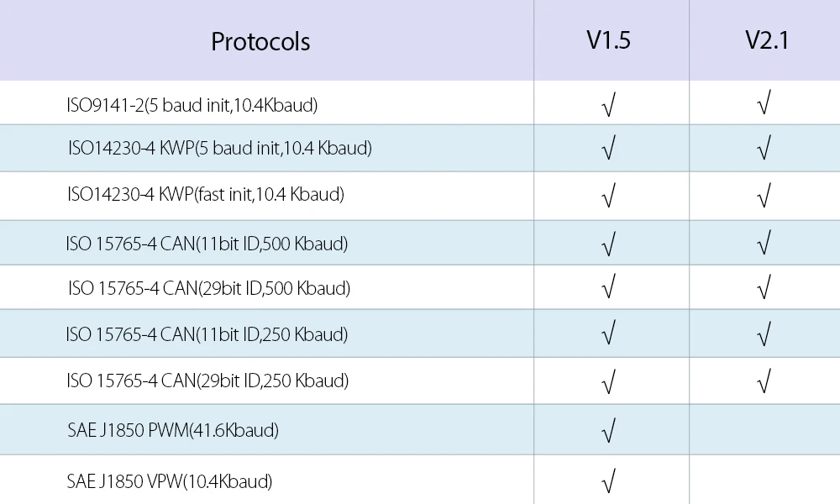Click the Protocols column header
The height and width of the screenshot is (504, 840).
point(260,41)
